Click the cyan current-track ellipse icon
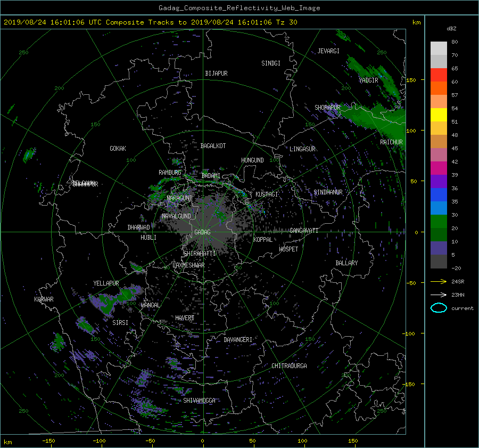This screenshot has width=479, height=448. click(x=439, y=308)
